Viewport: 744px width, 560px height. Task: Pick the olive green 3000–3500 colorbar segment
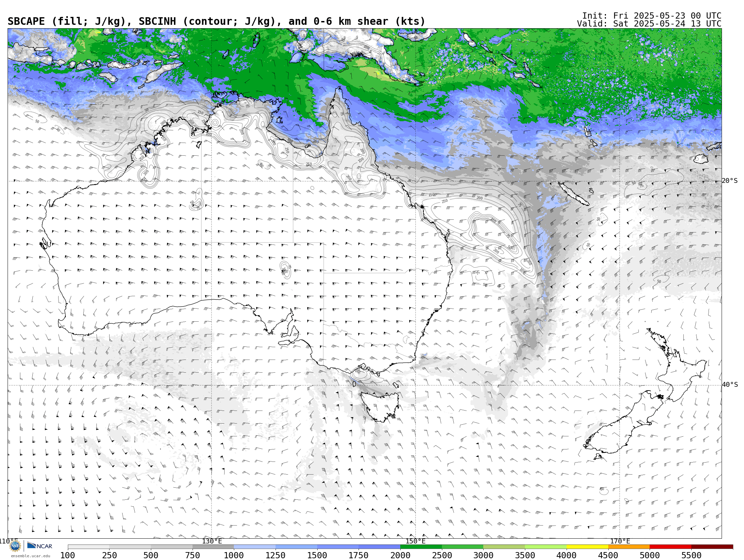[x=504, y=547]
